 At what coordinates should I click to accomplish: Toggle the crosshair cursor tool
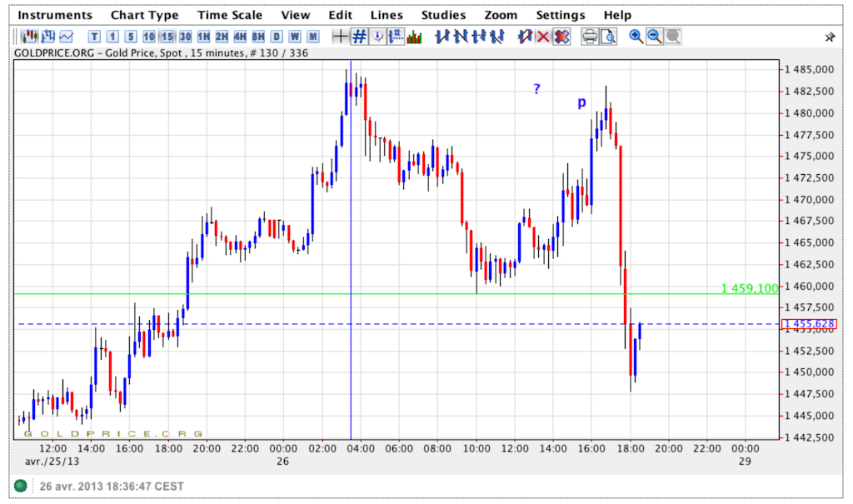tap(340, 36)
